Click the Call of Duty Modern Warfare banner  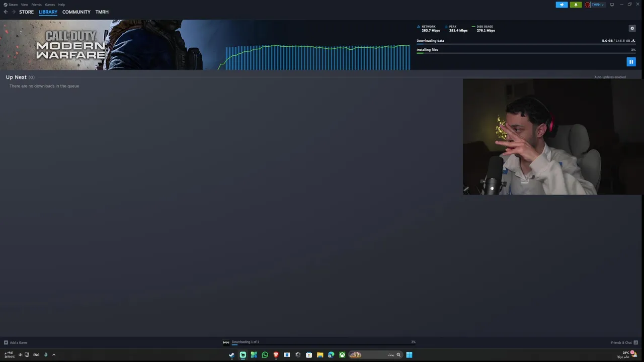pyautogui.click(x=101, y=45)
